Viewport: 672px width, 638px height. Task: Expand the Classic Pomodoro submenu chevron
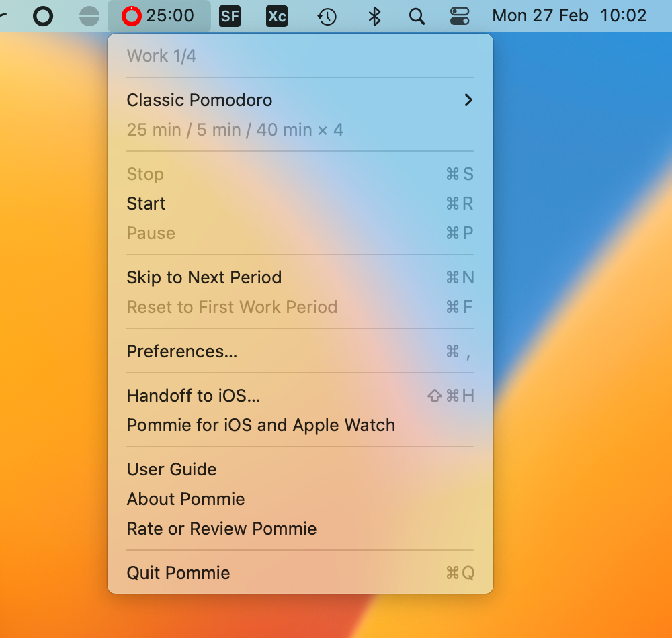coord(468,100)
